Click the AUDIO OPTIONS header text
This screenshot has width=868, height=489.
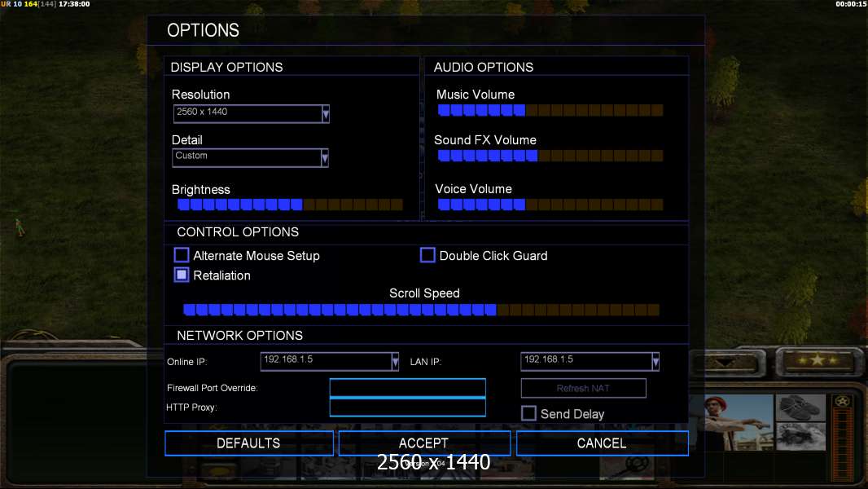click(x=484, y=67)
